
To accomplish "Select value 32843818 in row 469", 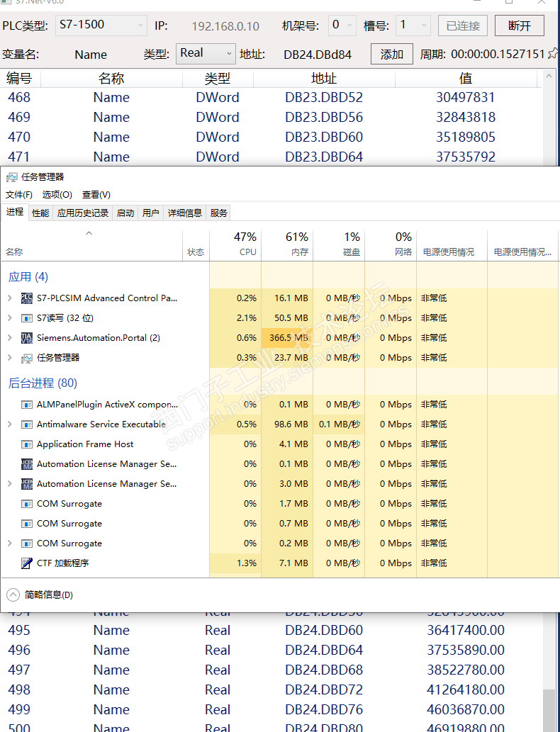I will 466,117.
